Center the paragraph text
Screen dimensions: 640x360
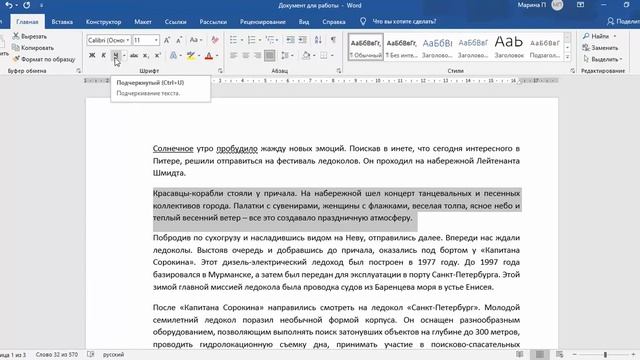(x=245, y=56)
